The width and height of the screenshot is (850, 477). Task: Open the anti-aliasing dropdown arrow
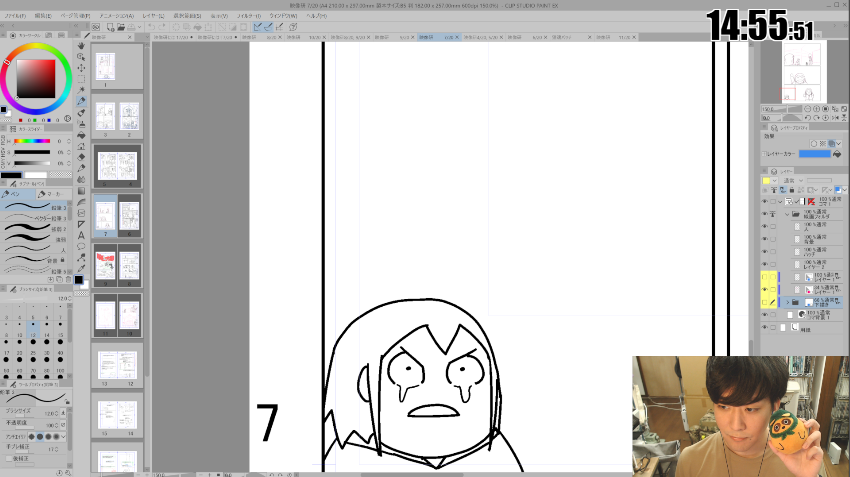[x=63, y=436]
